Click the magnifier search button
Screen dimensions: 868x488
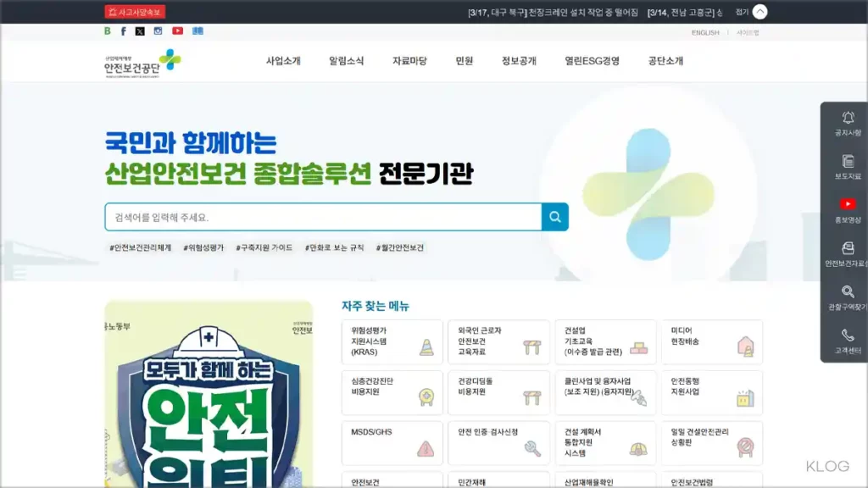click(x=554, y=217)
